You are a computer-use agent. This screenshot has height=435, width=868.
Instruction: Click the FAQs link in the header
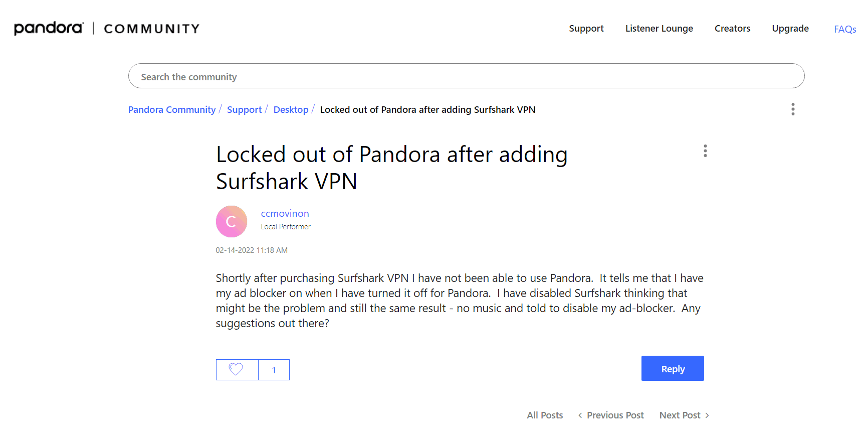[x=845, y=29]
